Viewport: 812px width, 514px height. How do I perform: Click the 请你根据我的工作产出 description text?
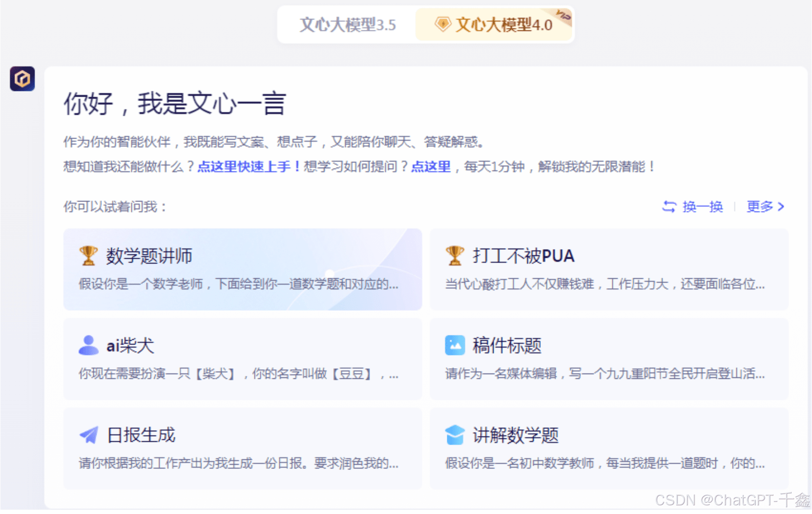click(238, 463)
